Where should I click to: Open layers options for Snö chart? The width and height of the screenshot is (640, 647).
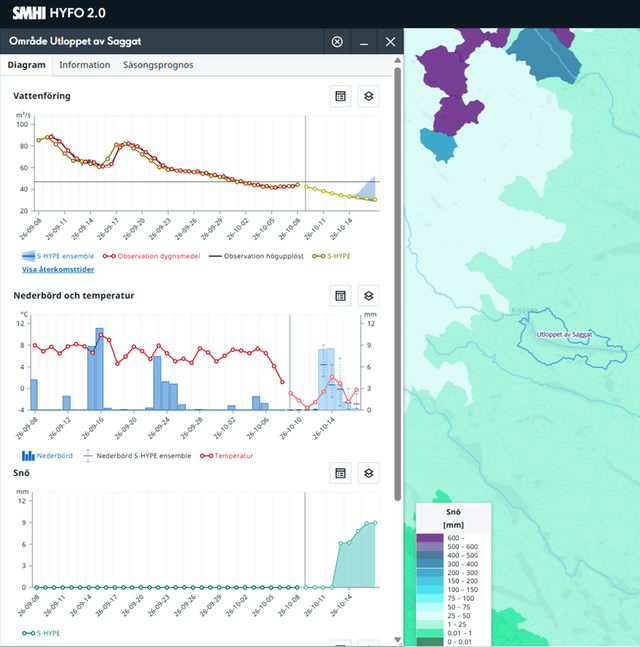tap(368, 473)
